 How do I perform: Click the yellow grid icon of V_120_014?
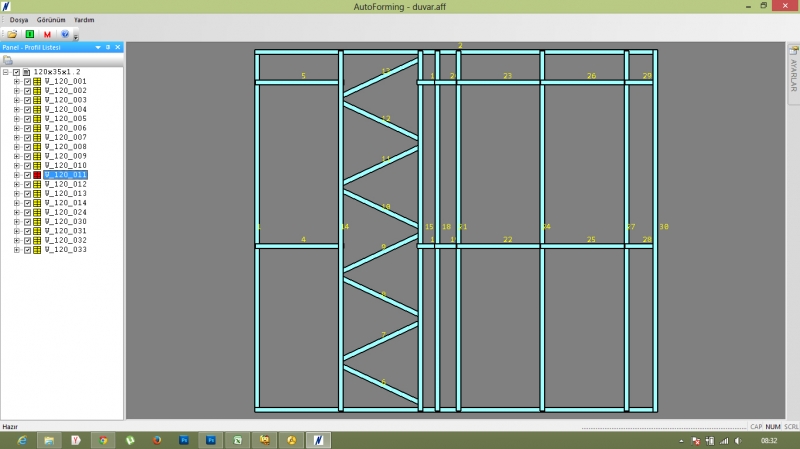pos(37,203)
